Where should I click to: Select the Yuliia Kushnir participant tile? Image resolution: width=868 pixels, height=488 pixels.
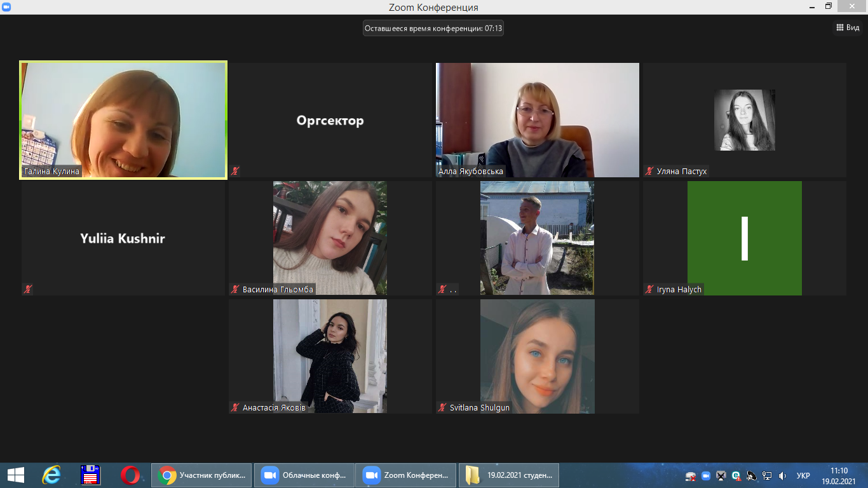[x=123, y=238]
